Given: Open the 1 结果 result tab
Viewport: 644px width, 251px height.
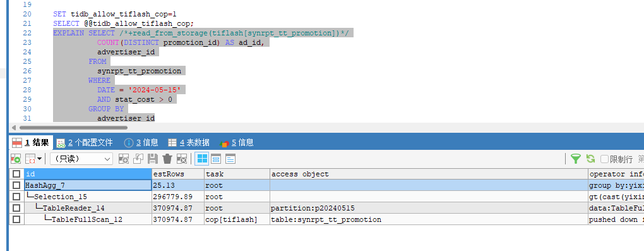Looking at the screenshot, I should [31, 143].
